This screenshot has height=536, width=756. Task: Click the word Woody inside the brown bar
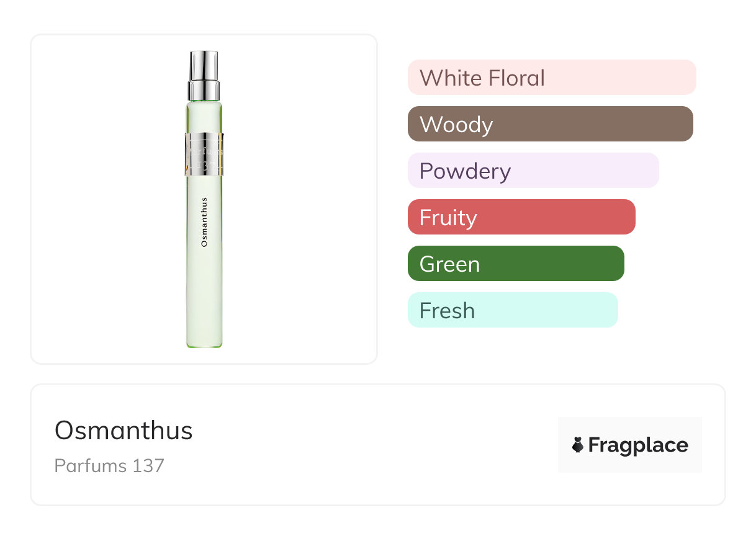[x=456, y=125]
